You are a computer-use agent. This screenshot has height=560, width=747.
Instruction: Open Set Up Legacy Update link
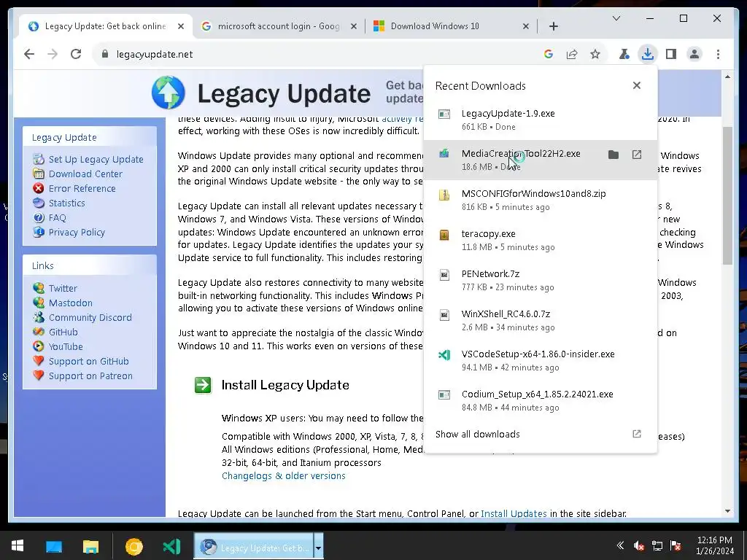96,159
